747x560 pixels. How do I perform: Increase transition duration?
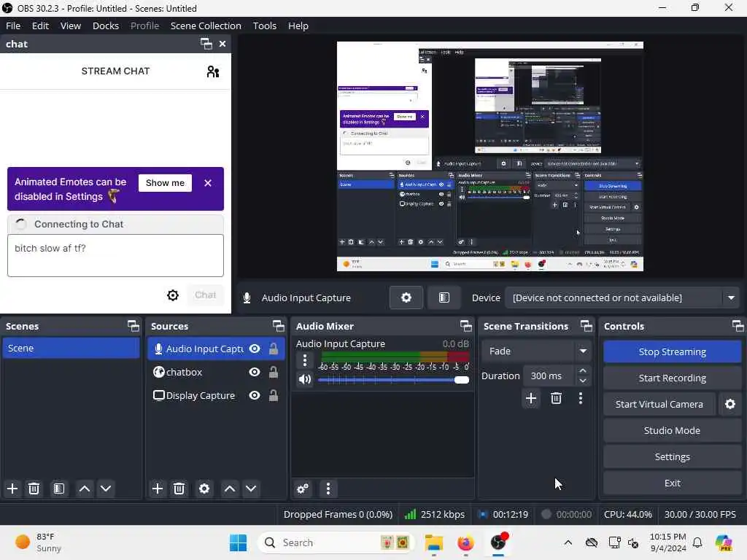pos(583,370)
